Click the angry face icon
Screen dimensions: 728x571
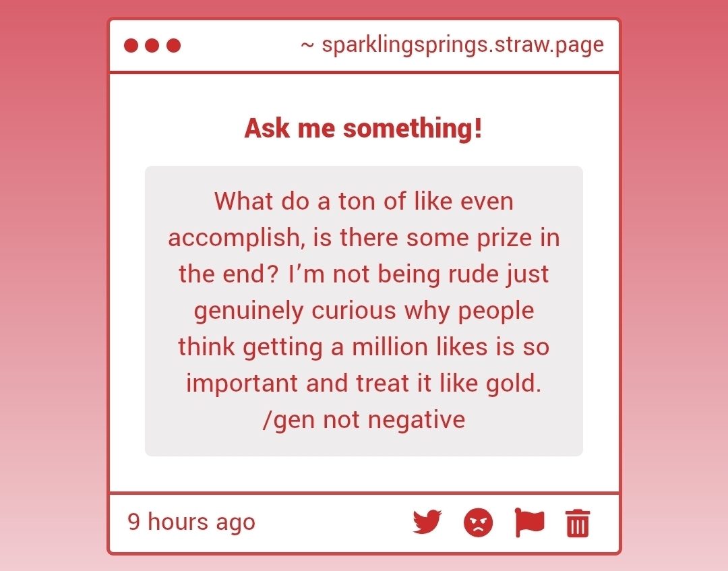tap(479, 522)
